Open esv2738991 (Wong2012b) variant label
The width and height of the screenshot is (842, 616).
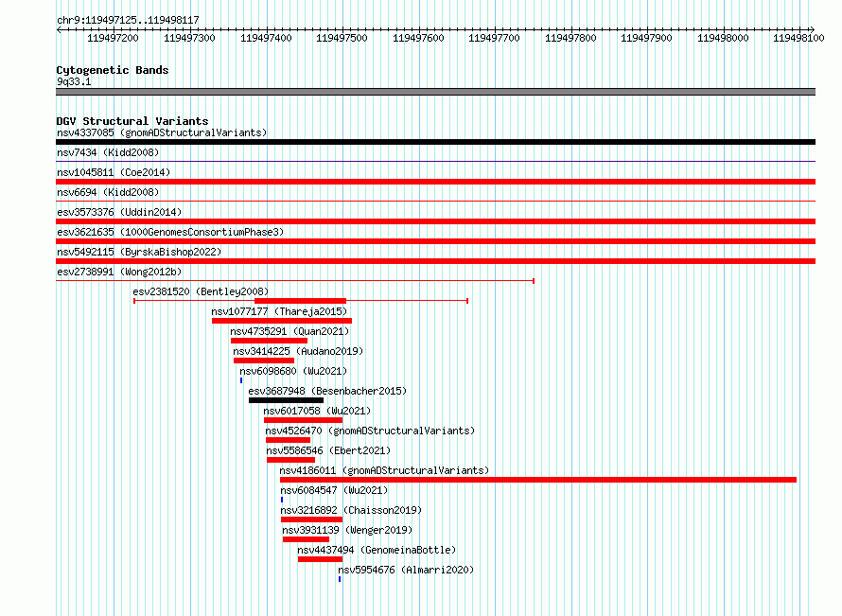click(x=119, y=272)
